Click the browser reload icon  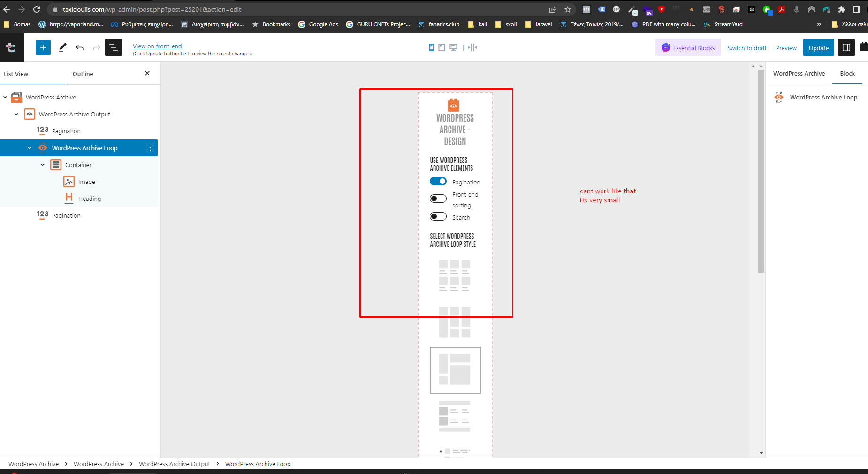[37, 9]
